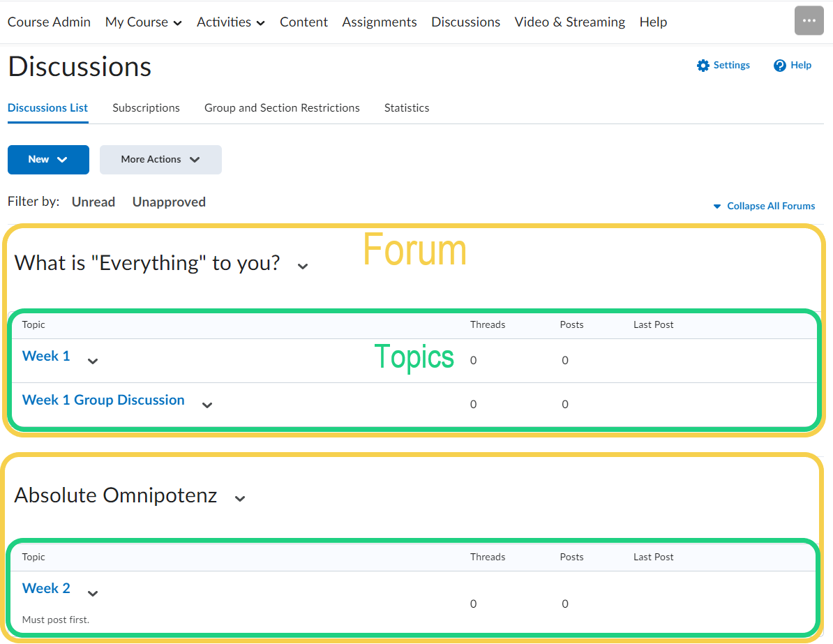The image size is (833, 644).
Task: Open My Course menu in navbar
Action: coord(143,22)
